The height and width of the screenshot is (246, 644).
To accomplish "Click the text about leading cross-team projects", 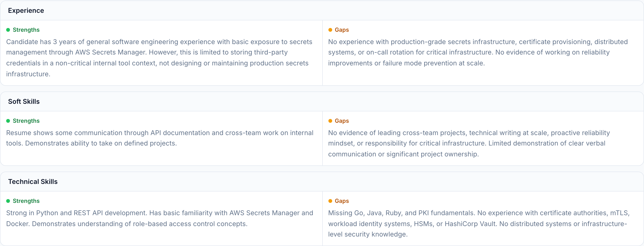I will click(469, 143).
